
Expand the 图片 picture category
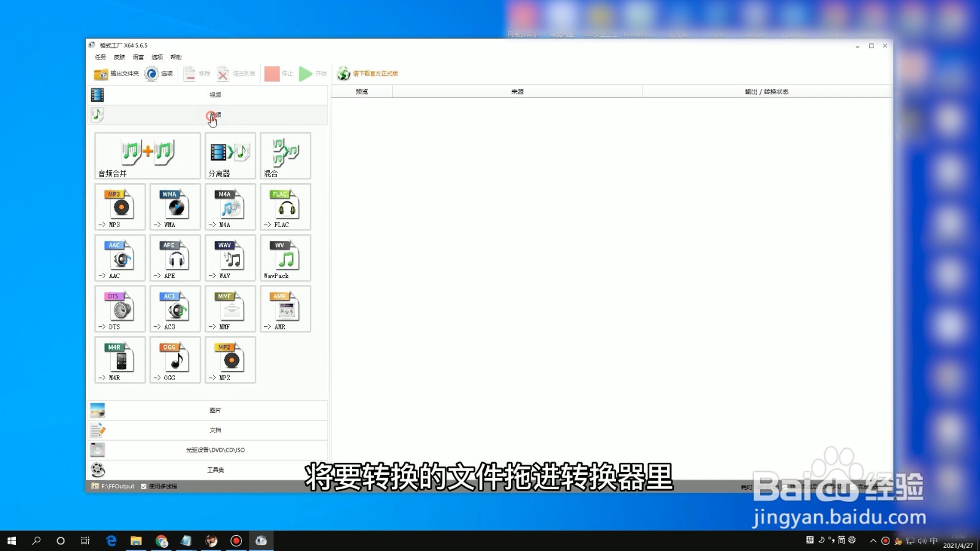(214, 410)
